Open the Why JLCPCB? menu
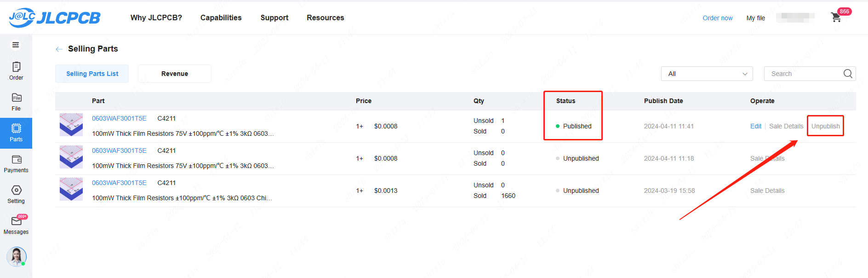 coord(156,17)
